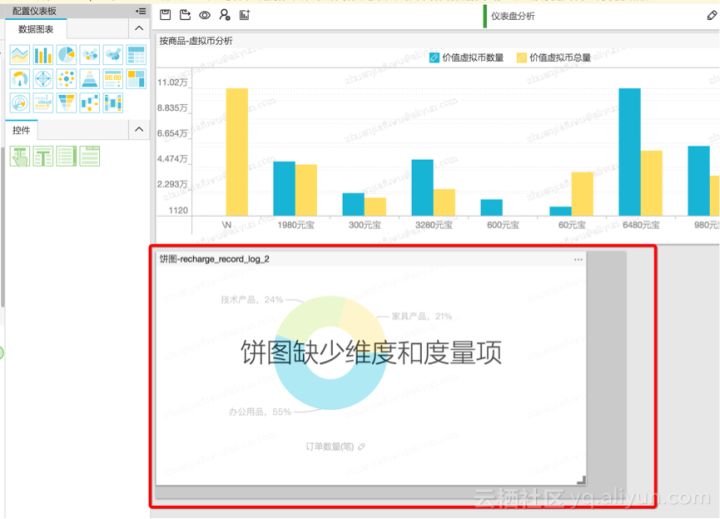Select the hierarchy scatter chart icon
Image resolution: width=720 pixels, height=519 pixels.
pos(90,103)
